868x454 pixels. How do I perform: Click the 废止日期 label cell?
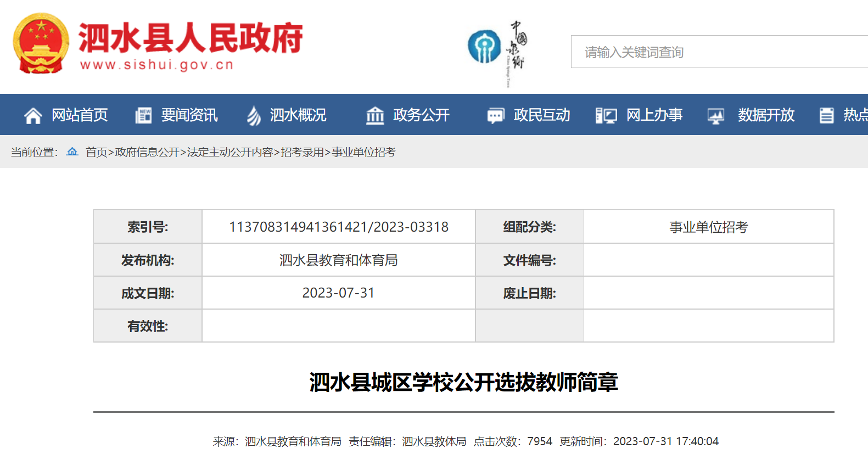[x=530, y=293]
